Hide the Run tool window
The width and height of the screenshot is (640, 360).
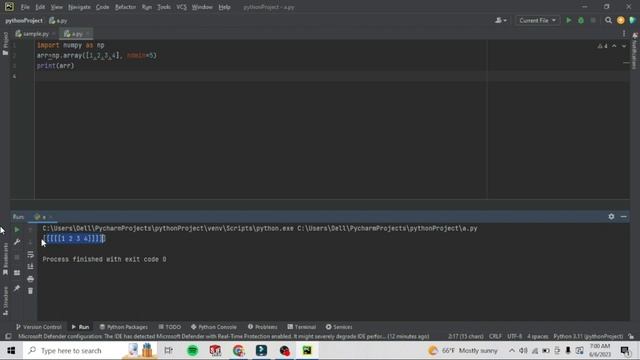(624, 217)
